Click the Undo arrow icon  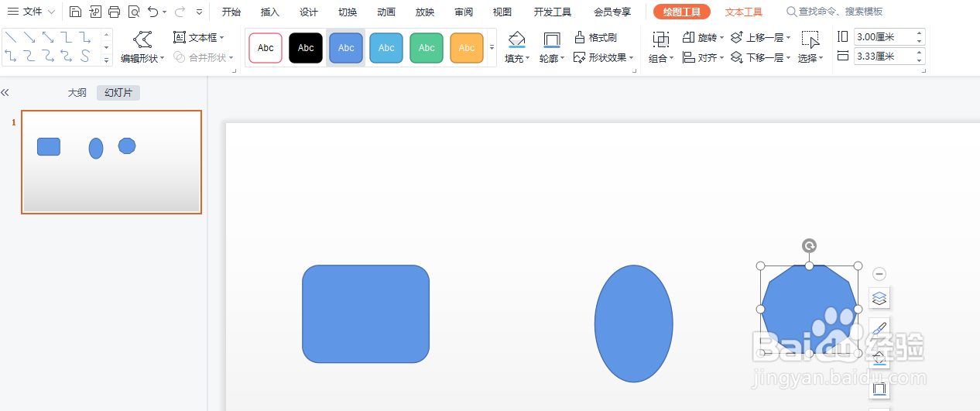pyautogui.click(x=153, y=12)
